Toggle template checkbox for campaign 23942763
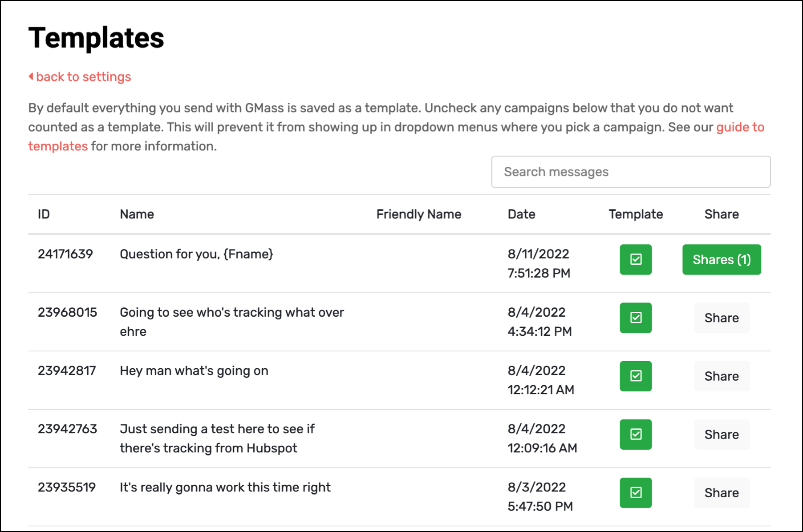Viewport: 803px width, 532px height. click(x=636, y=434)
